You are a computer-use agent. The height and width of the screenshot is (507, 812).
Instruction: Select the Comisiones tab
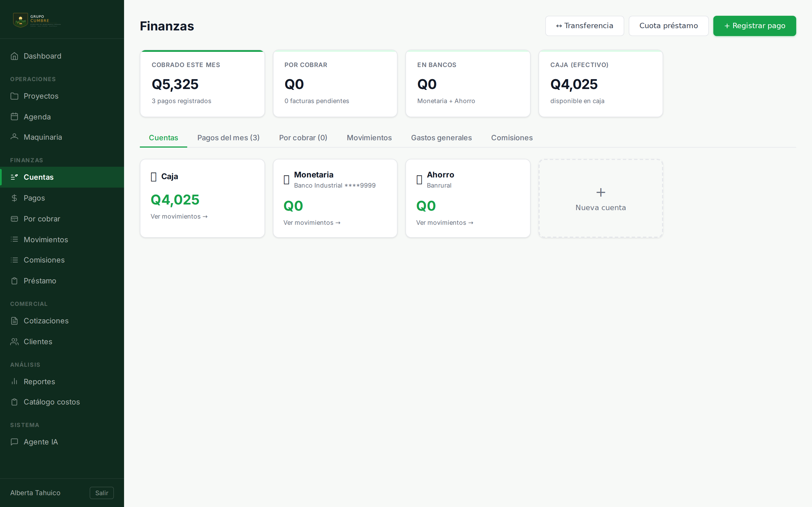click(512, 138)
